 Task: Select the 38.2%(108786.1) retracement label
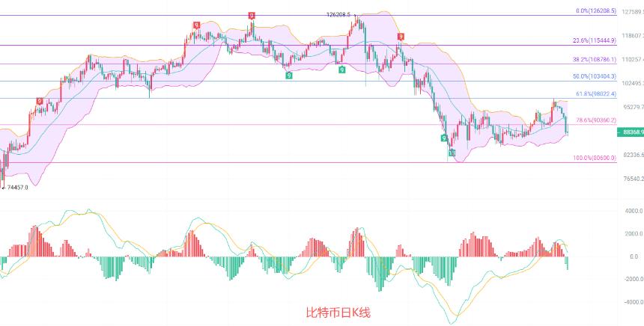[x=595, y=60]
